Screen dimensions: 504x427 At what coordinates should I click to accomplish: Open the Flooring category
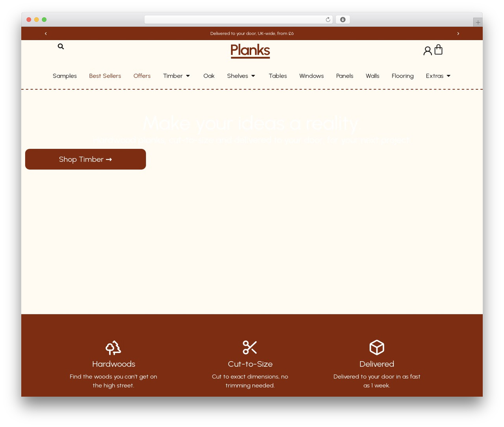403,76
